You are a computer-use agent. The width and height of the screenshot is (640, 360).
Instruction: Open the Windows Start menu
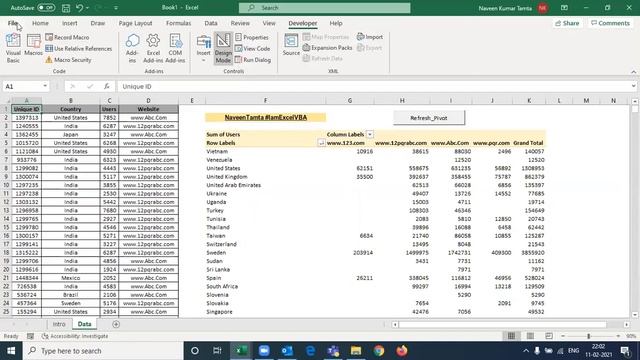[x=11, y=351]
